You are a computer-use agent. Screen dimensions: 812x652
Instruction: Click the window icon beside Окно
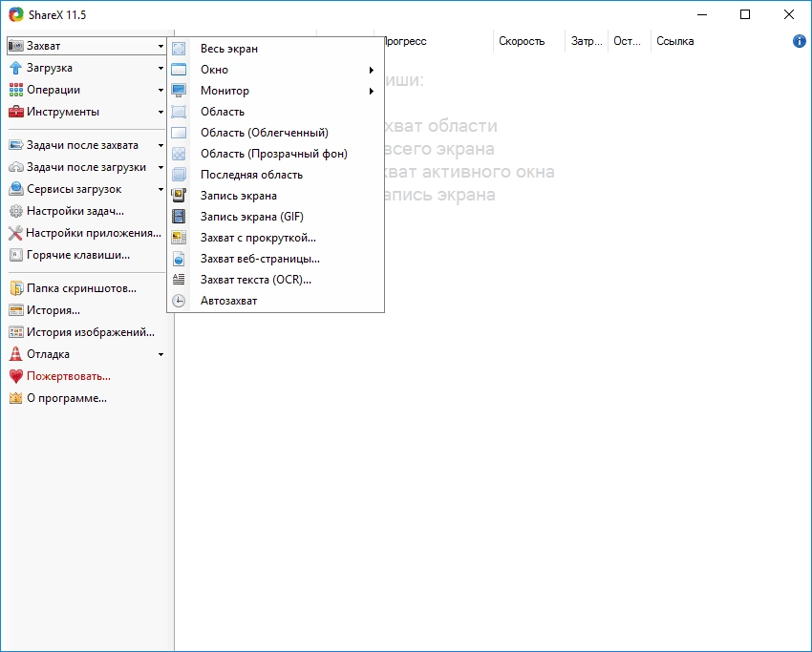(179, 70)
